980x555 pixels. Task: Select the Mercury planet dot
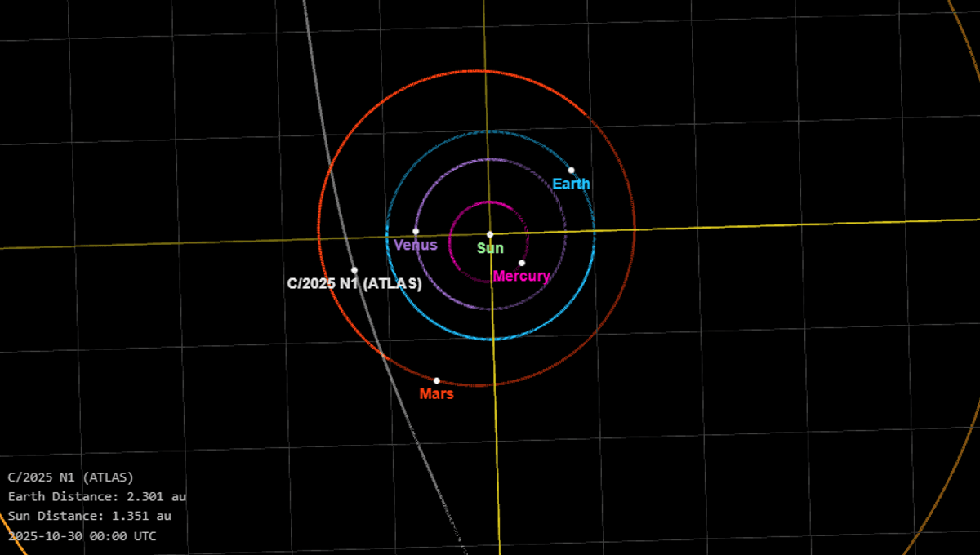click(x=522, y=263)
